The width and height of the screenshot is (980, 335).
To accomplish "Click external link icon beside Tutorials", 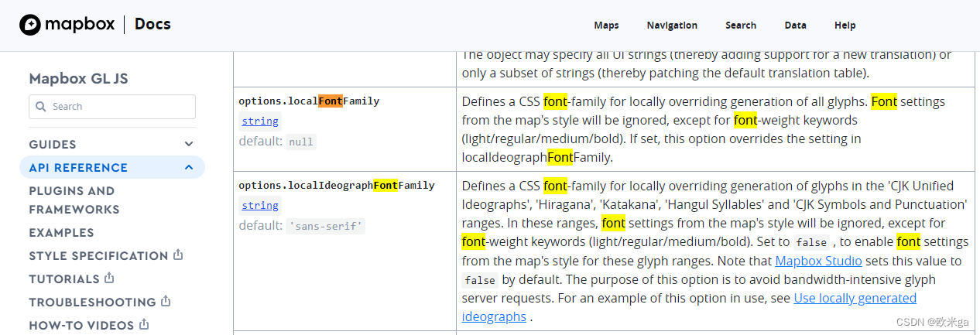I will click(109, 278).
